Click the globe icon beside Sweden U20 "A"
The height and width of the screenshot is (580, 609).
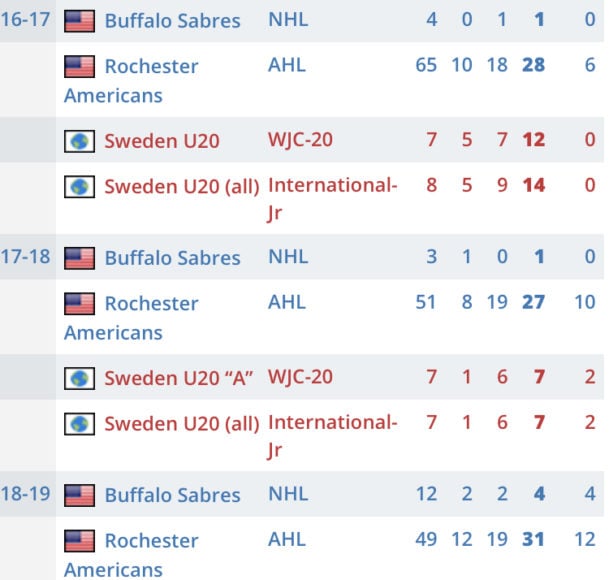click(79, 378)
